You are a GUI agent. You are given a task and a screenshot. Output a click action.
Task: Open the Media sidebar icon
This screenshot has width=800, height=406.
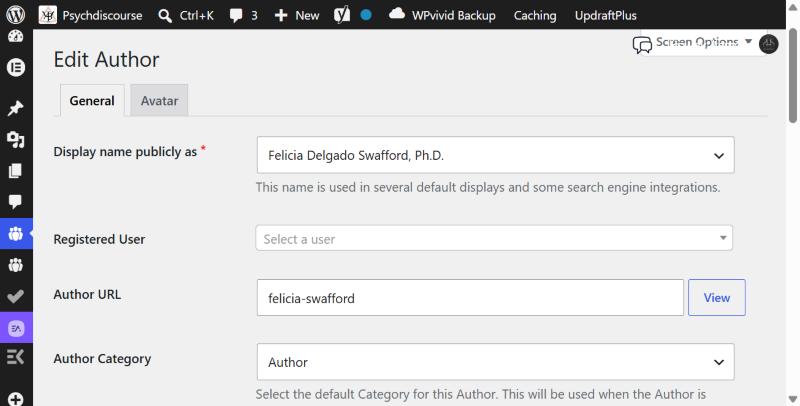[x=15, y=139]
